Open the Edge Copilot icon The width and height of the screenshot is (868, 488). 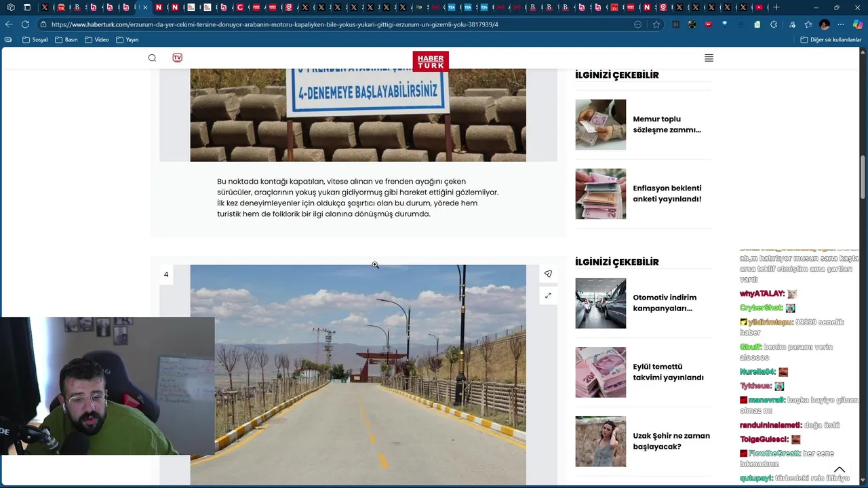[x=858, y=24]
